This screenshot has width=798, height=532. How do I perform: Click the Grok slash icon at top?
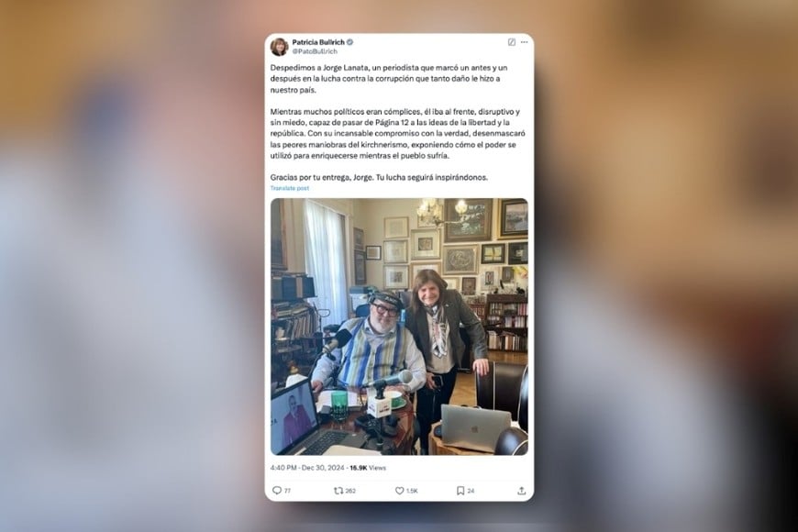[512, 42]
